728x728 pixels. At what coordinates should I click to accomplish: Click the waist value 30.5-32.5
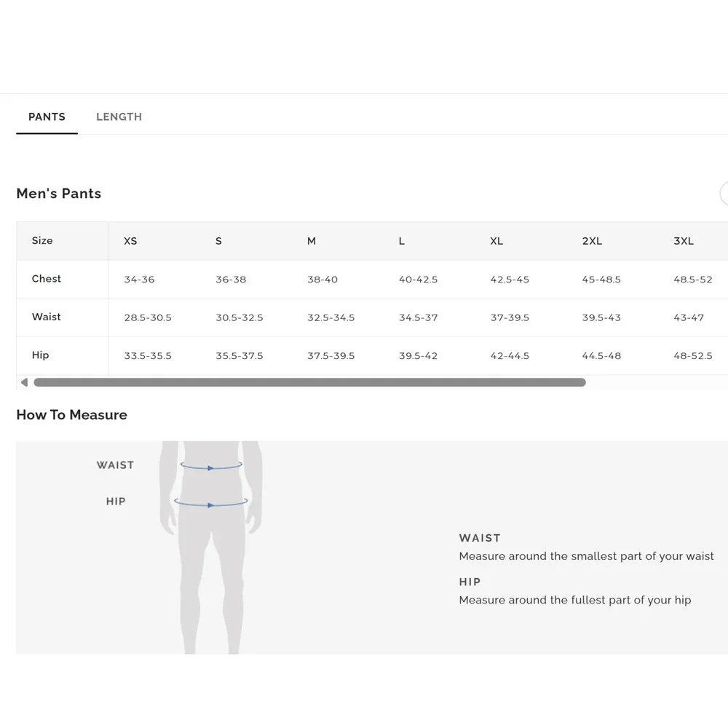(x=239, y=317)
